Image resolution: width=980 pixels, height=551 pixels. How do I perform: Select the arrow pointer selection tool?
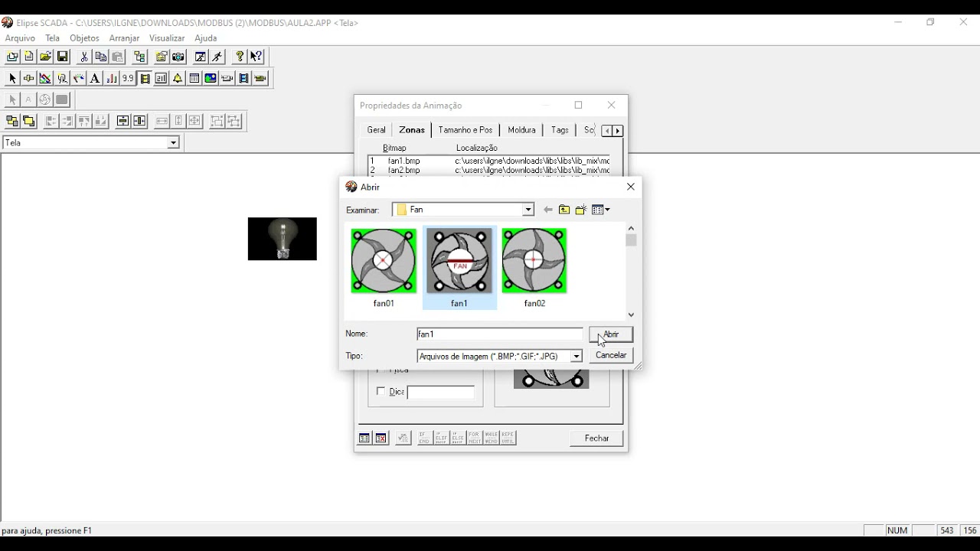pos(12,78)
